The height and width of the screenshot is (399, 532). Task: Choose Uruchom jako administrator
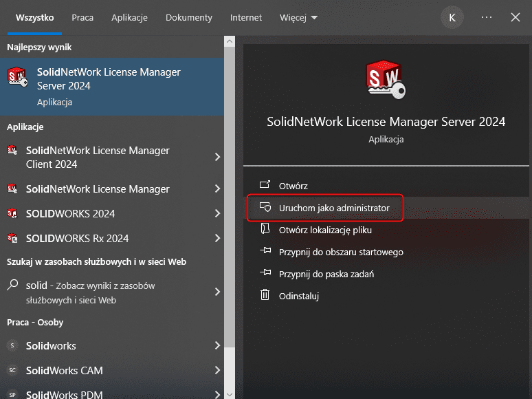[x=386, y=208]
